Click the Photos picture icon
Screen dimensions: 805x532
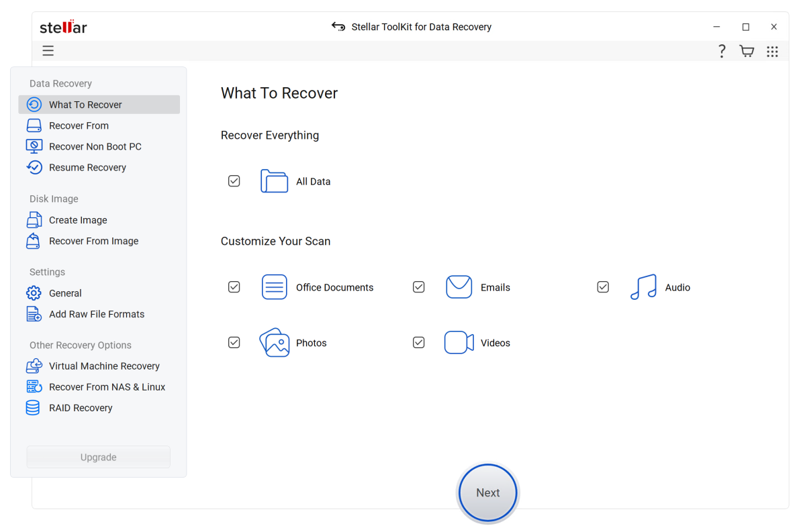274,343
